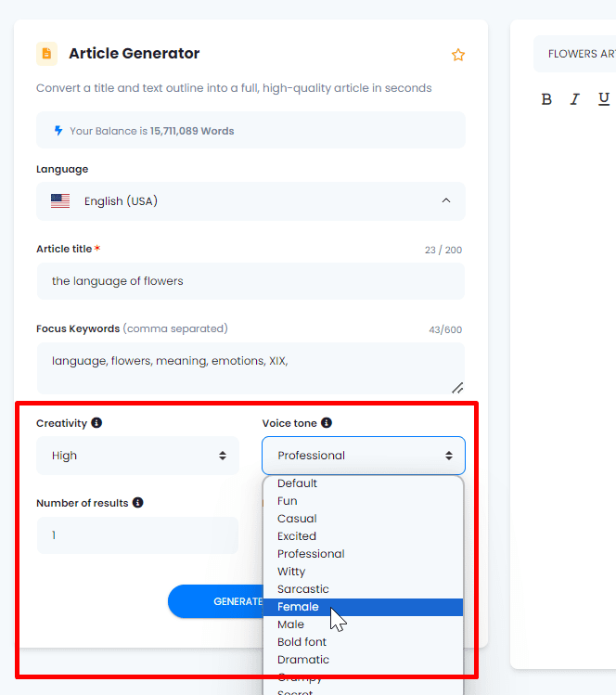
Task: Collapse the Voice tone dropdown
Action: click(x=363, y=456)
